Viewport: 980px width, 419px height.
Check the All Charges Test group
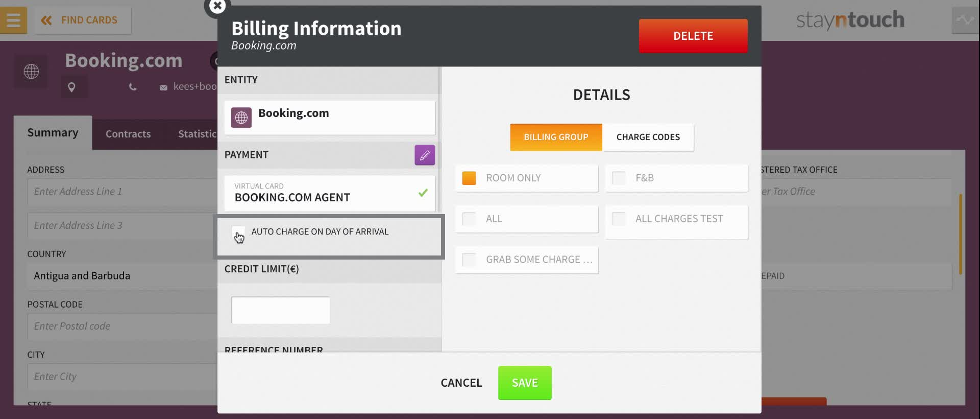619,219
